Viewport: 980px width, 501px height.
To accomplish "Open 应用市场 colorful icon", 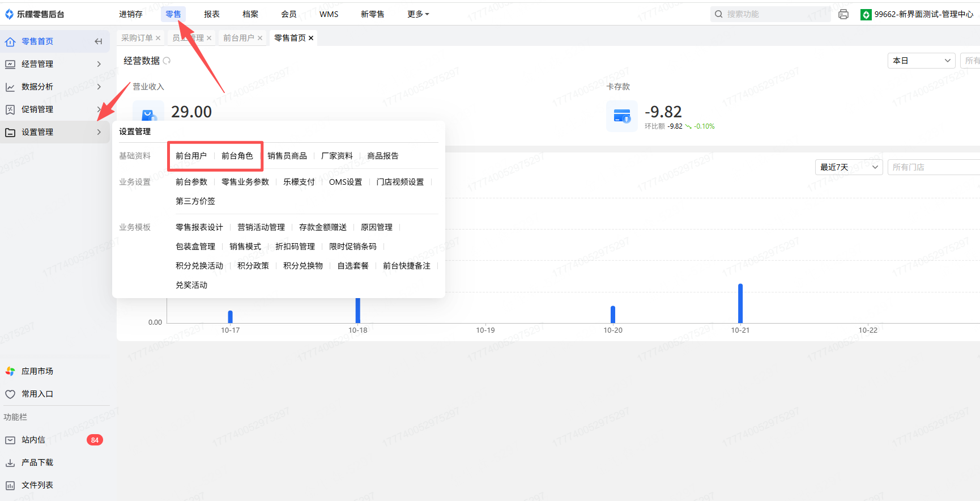I will point(10,371).
